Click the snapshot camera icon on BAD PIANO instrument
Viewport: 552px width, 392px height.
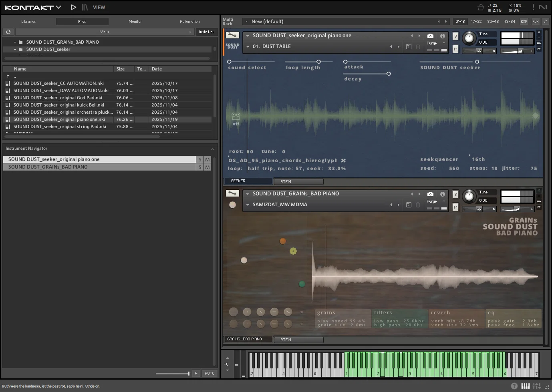pos(430,194)
